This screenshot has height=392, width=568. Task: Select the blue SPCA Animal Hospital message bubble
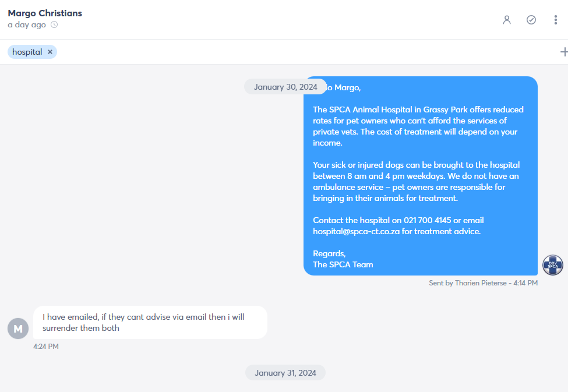pyautogui.click(x=420, y=176)
